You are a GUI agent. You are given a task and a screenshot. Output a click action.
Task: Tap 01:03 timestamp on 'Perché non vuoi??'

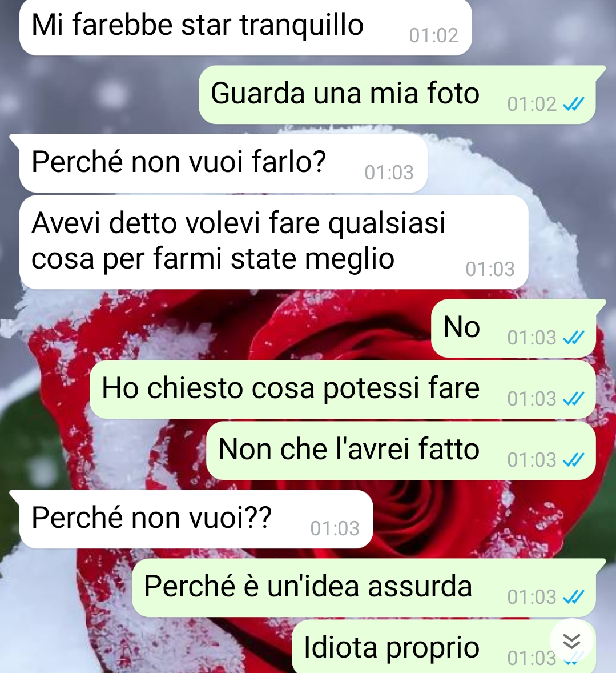coord(335,528)
